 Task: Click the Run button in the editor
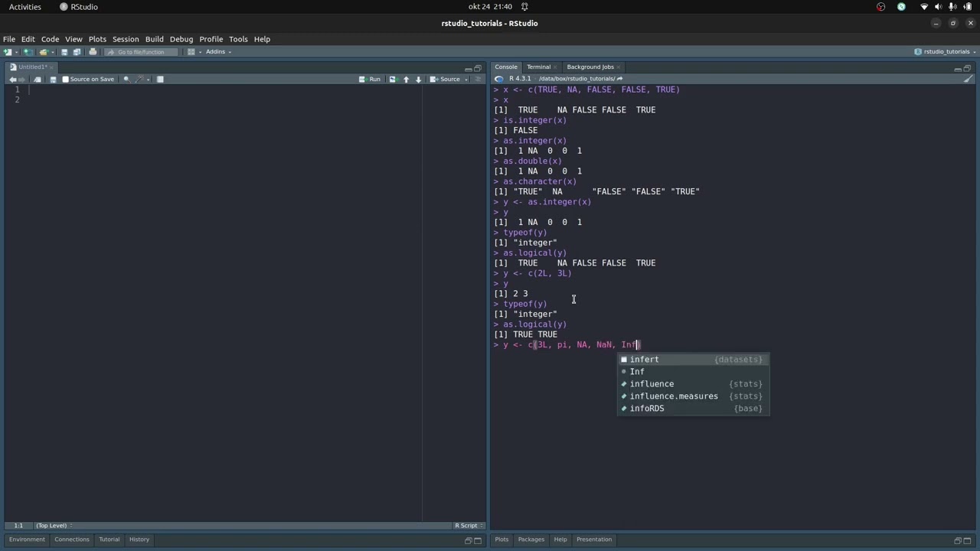point(370,80)
